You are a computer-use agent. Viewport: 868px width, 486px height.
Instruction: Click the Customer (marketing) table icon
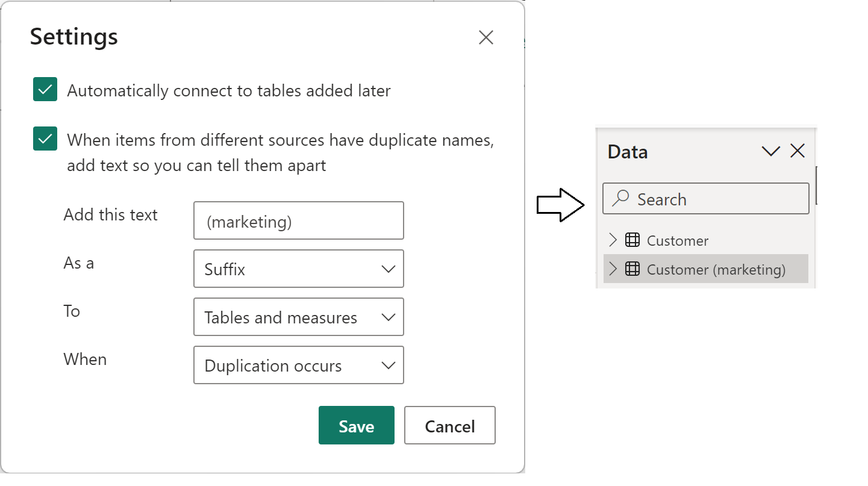click(x=632, y=269)
